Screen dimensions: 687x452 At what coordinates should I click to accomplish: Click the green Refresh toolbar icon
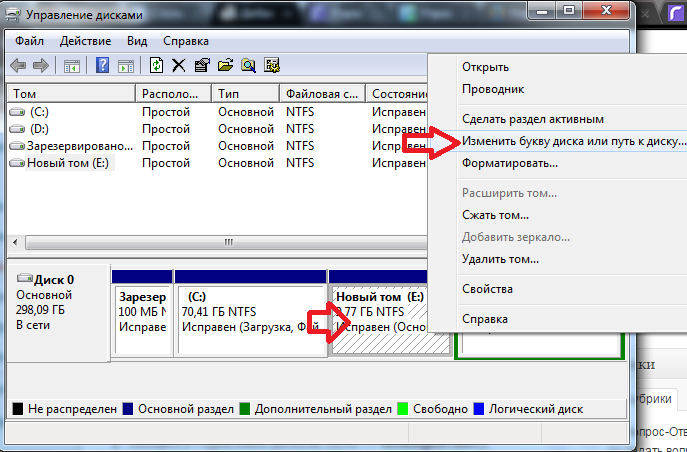pyautogui.click(x=156, y=66)
